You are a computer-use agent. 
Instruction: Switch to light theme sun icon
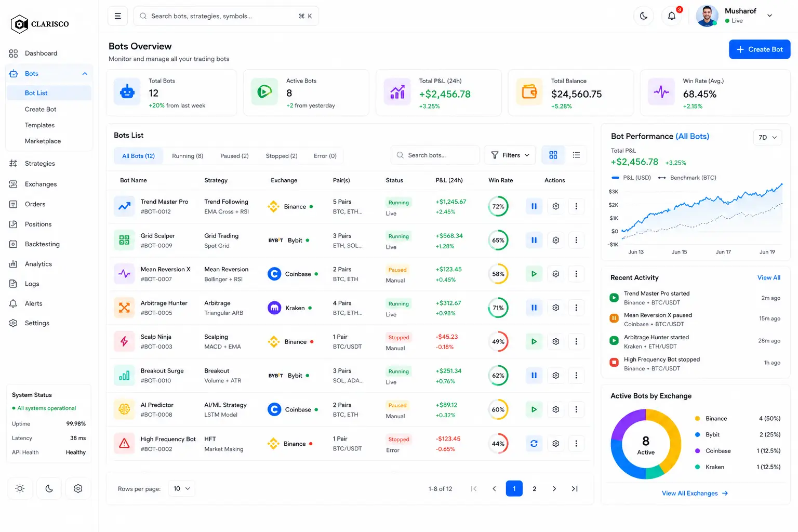click(20, 489)
